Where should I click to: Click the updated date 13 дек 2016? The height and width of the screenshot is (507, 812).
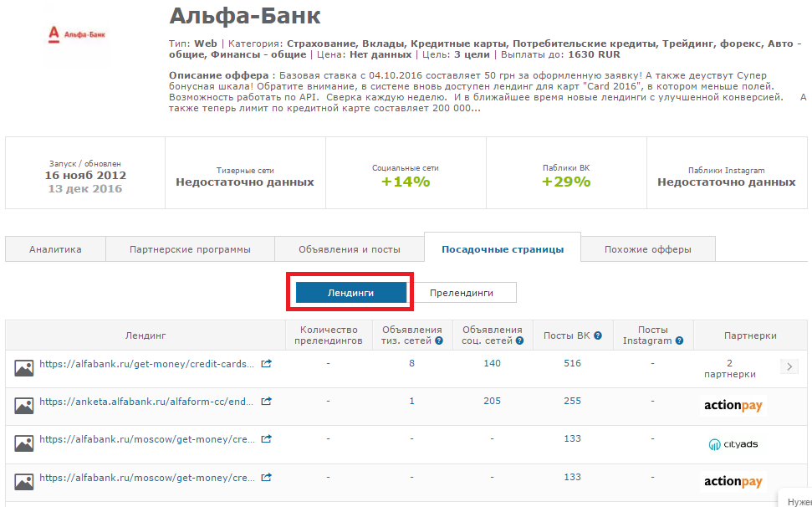pos(85,189)
